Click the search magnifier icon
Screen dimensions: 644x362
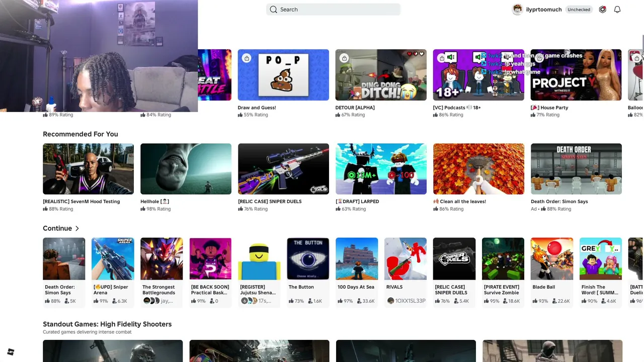[273, 10]
